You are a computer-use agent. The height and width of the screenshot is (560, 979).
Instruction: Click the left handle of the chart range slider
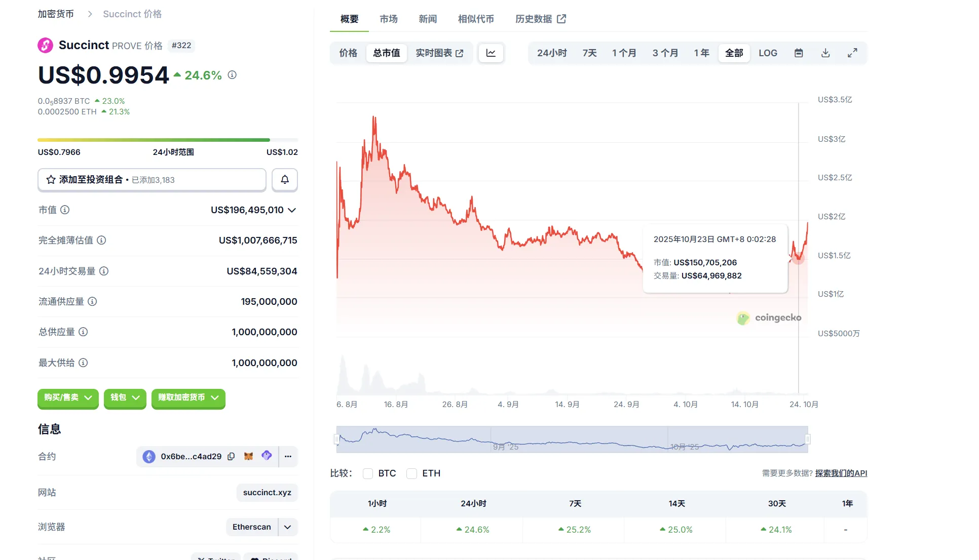(336, 439)
